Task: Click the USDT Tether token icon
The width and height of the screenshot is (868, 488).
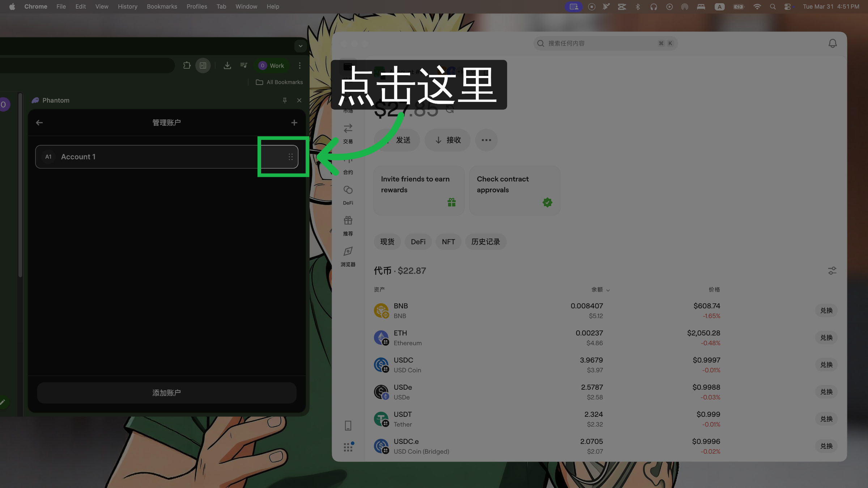Action: tap(381, 419)
